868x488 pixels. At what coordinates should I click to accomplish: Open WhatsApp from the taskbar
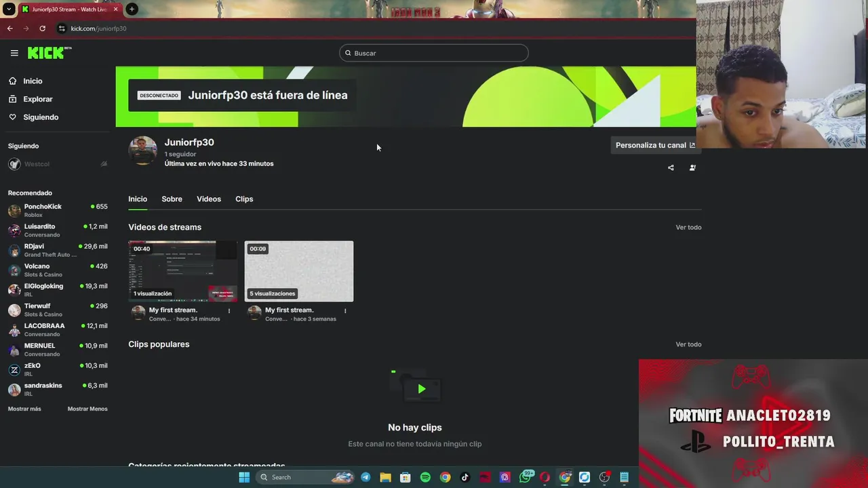[x=525, y=477]
